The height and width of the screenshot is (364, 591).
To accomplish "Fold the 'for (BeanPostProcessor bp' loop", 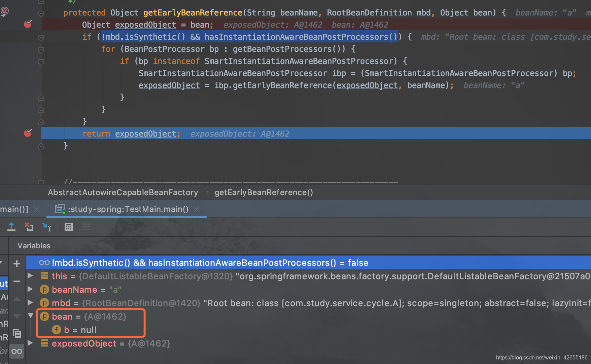I will [x=41, y=50].
